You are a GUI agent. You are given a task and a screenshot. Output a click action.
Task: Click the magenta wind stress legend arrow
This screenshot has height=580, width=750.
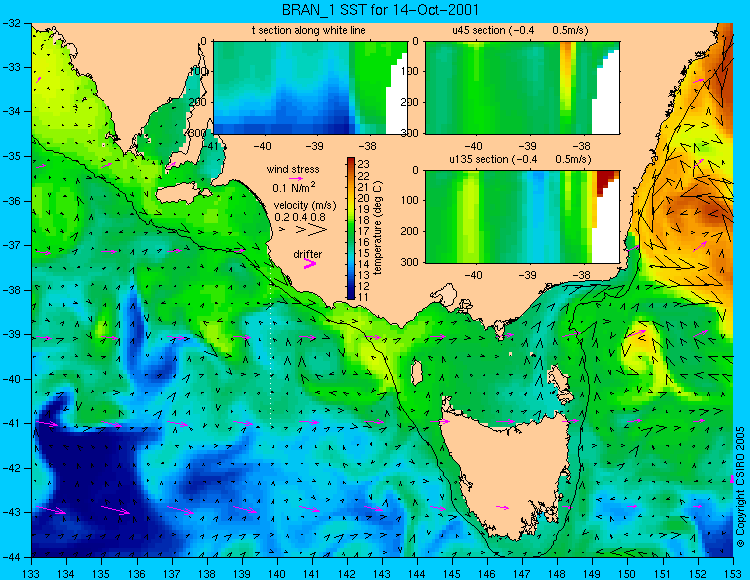point(296,179)
